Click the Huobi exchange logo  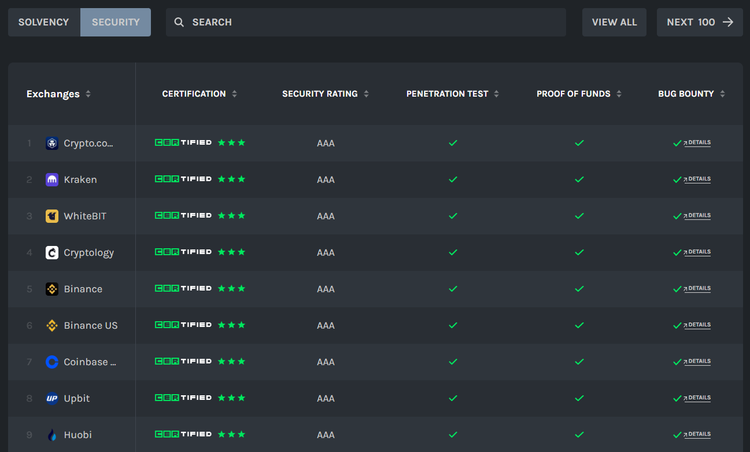(52, 435)
